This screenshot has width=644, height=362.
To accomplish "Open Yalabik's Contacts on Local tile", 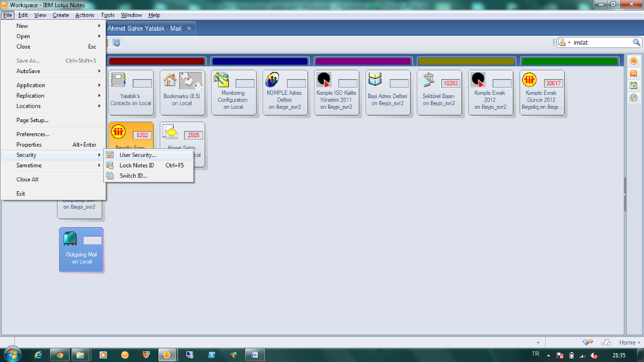I will tap(131, 93).
